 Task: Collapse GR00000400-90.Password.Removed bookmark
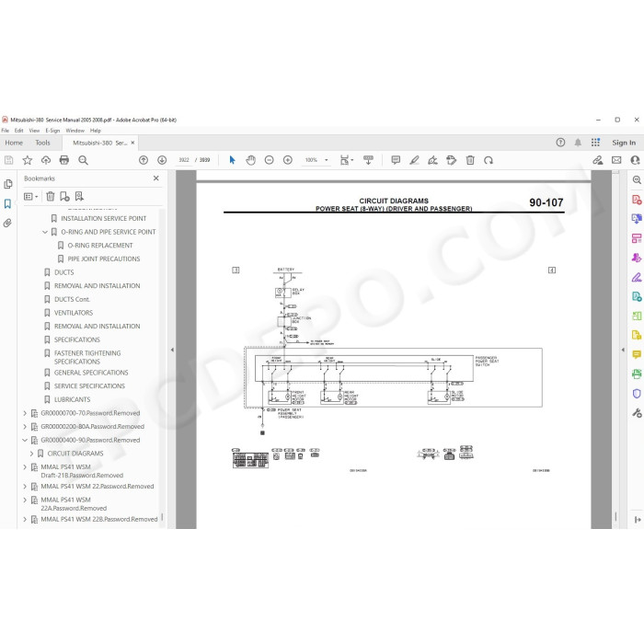tap(25, 441)
